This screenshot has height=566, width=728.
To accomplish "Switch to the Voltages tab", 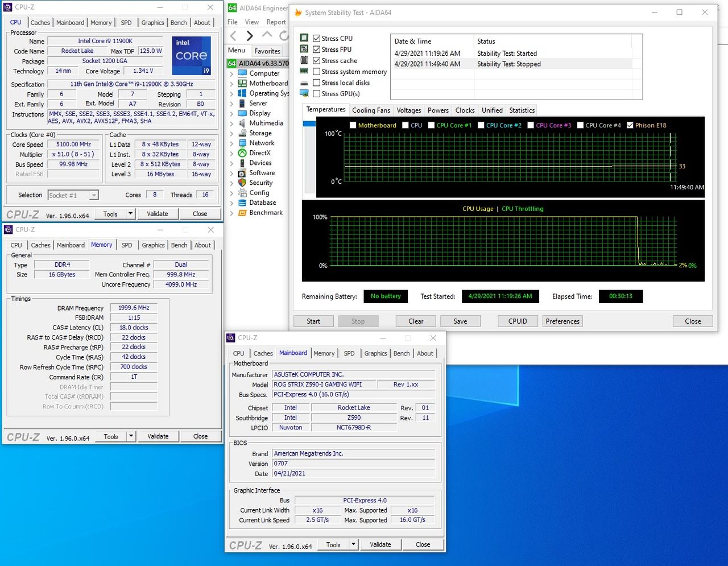I will (409, 110).
